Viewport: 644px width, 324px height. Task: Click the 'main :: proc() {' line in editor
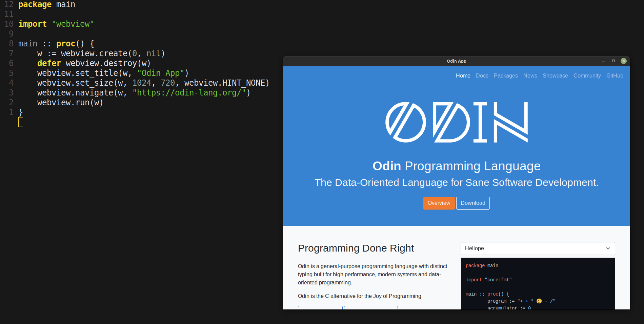click(x=56, y=44)
